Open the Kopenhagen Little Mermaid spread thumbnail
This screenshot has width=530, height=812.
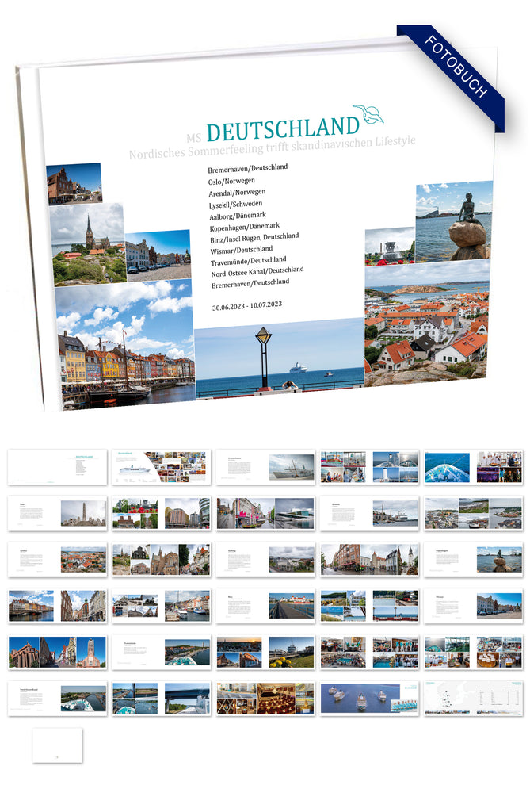[x=474, y=559]
